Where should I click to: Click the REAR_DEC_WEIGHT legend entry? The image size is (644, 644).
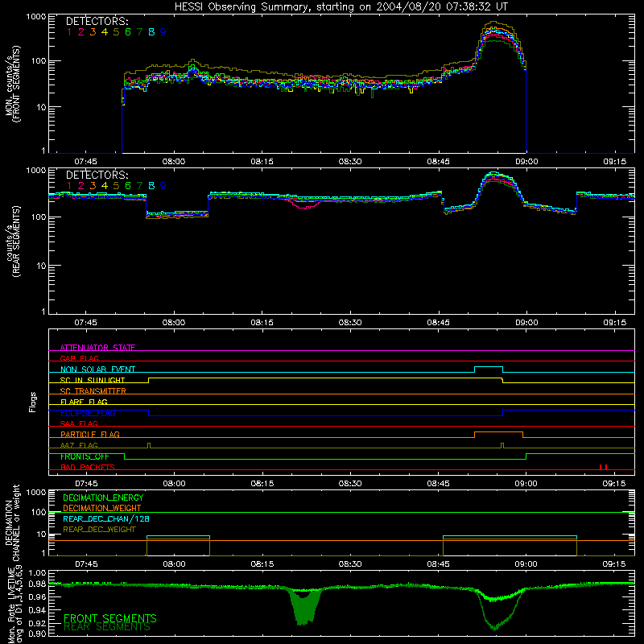click(99, 530)
